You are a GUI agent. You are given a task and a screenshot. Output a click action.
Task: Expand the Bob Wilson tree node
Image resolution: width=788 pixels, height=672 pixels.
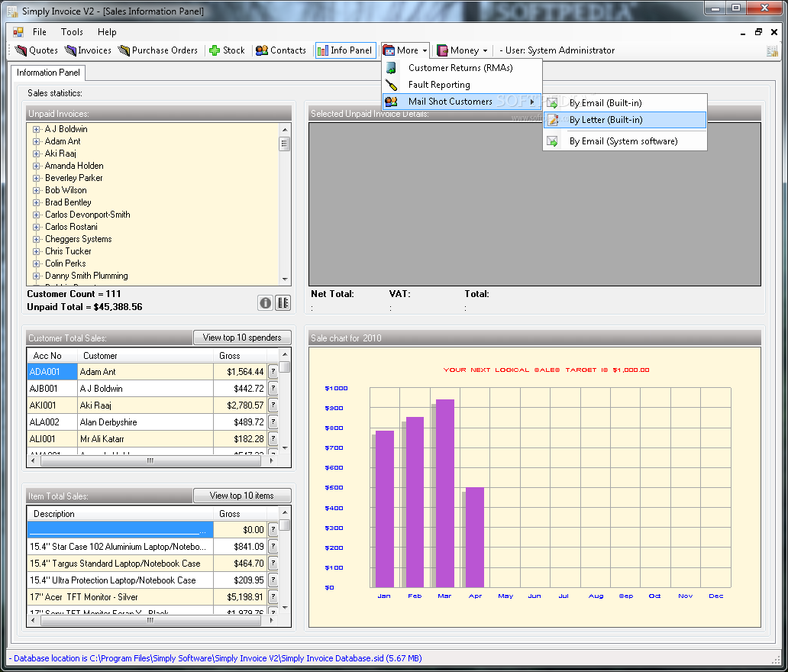pyautogui.click(x=36, y=190)
